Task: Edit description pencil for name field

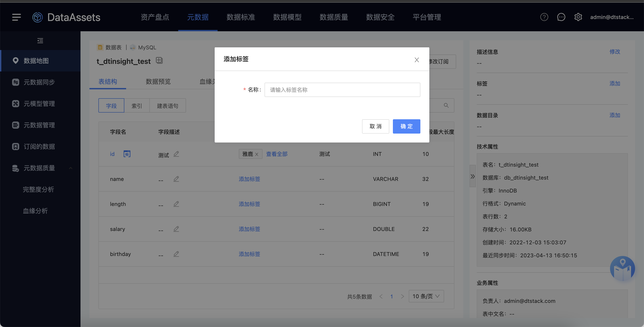Action: (176, 179)
